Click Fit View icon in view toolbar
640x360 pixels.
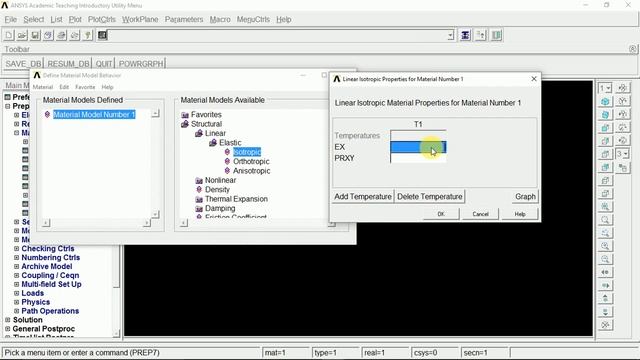(605, 207)
